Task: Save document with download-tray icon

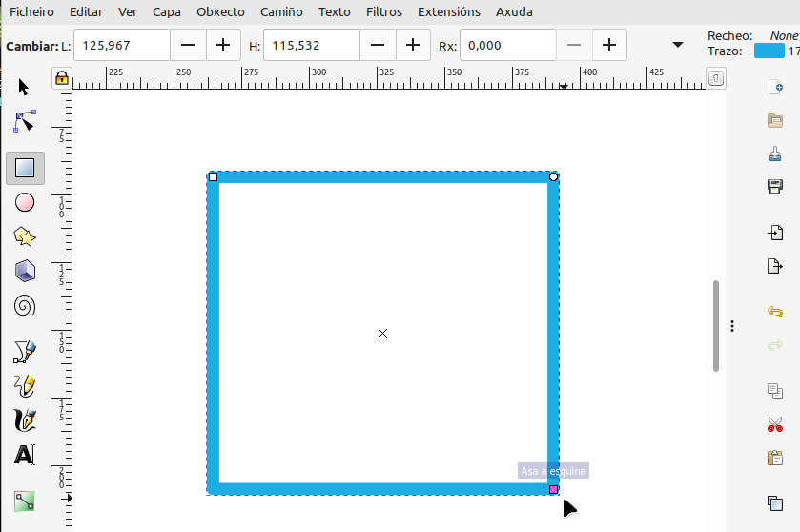Action: [x=775, y=153]
